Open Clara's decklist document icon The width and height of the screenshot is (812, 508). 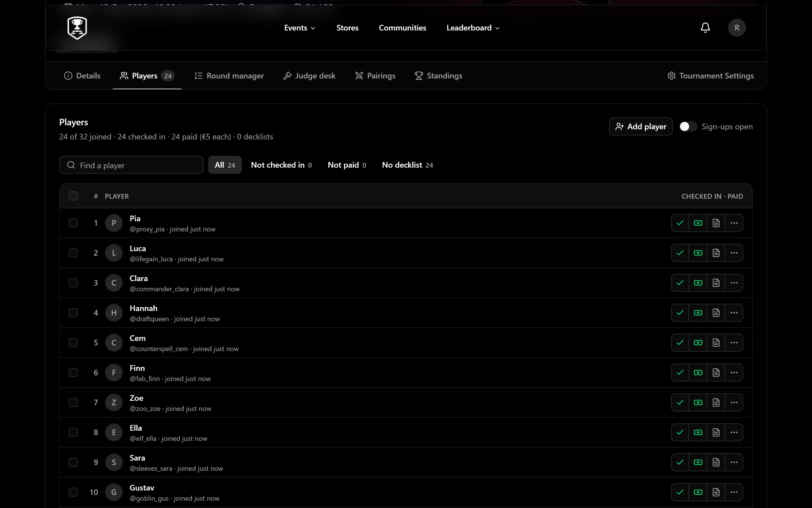point(716,283)
